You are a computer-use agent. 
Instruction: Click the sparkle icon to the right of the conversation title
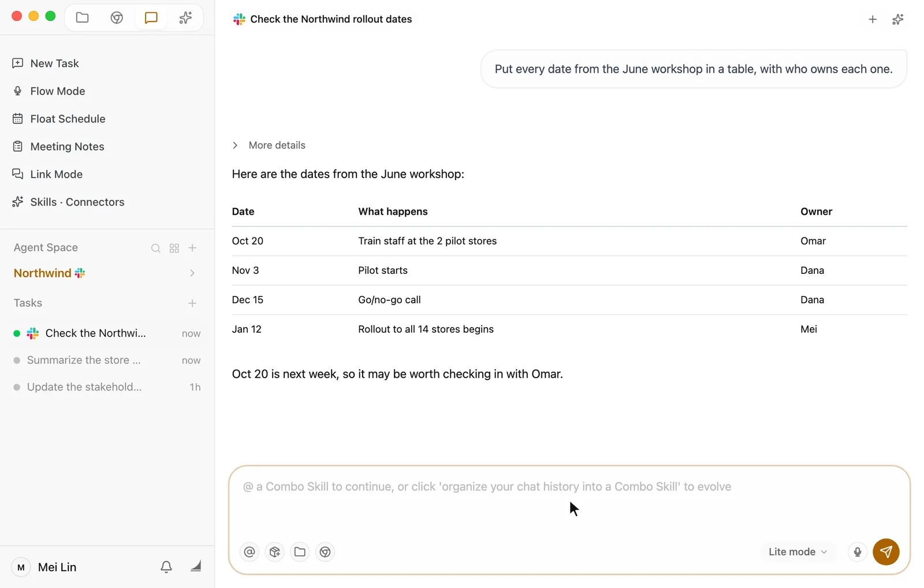898,20
